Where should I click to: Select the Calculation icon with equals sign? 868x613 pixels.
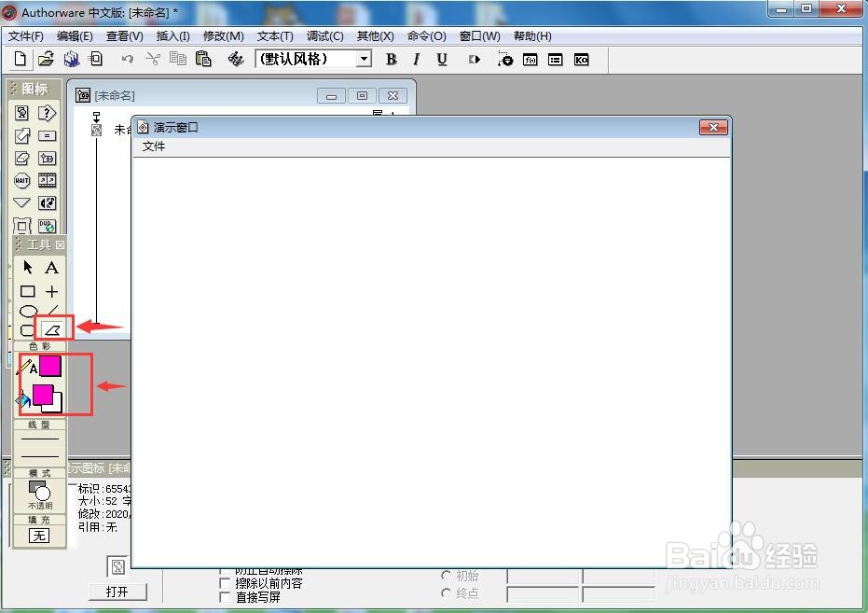coord(47,135)
